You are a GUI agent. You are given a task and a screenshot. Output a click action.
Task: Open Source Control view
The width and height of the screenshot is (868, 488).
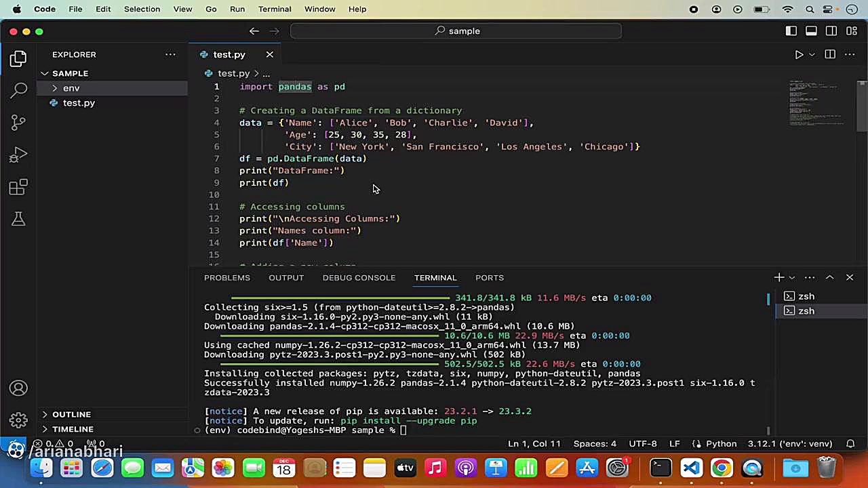[x=18, y=122]
